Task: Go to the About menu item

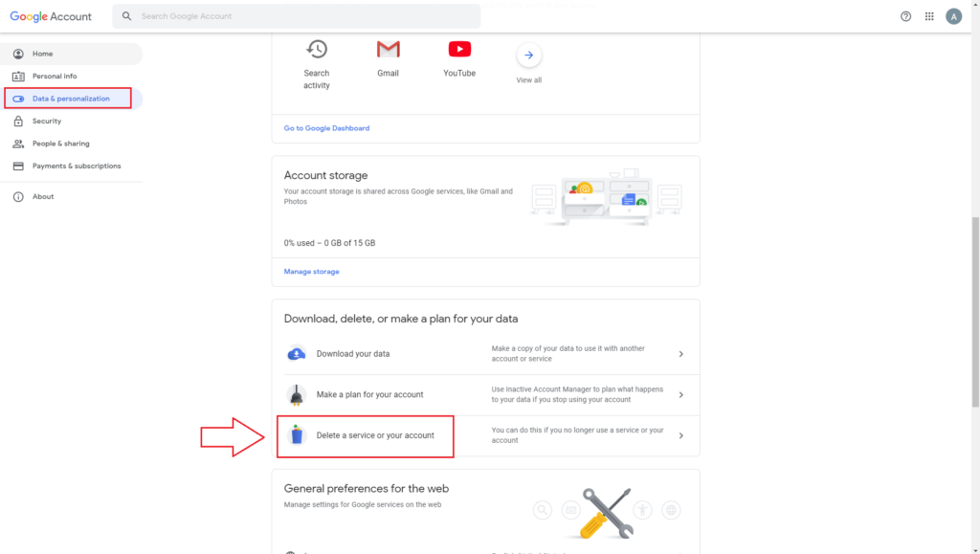Action: tap(71, 197)
